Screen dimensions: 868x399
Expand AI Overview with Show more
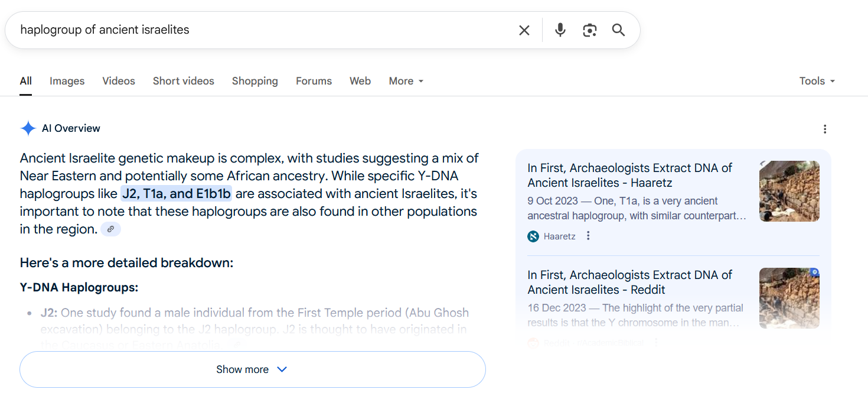pos(253,369)
